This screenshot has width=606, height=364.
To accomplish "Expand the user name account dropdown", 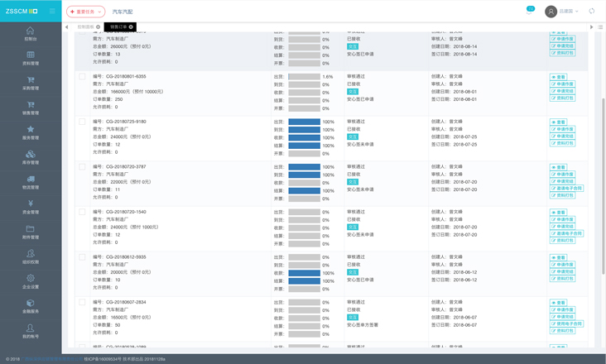I will pos(569,12).
